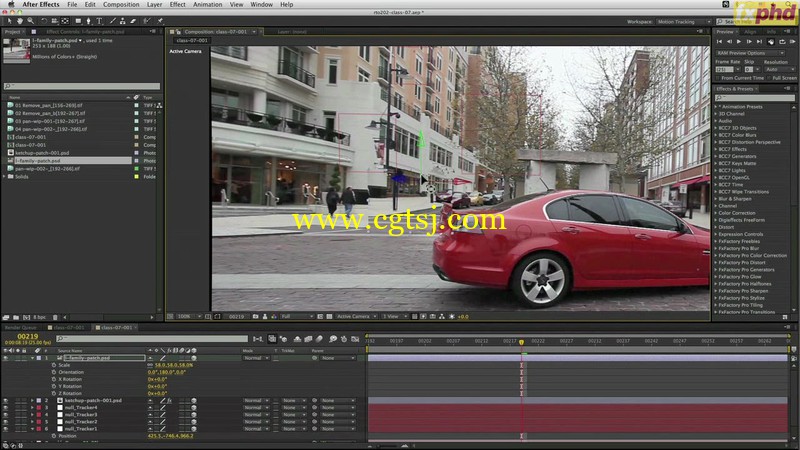Click the Project panel search field

[82, 86]
